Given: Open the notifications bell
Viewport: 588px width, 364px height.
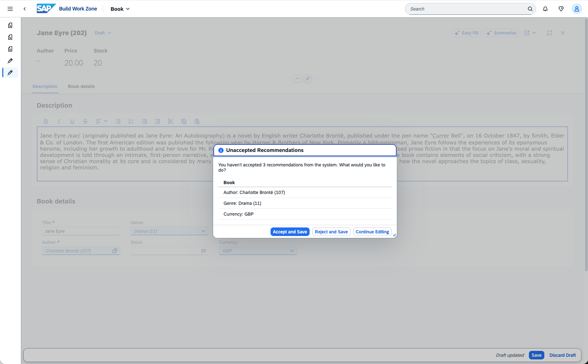Looking at the screenshot, I should (545, 9).
